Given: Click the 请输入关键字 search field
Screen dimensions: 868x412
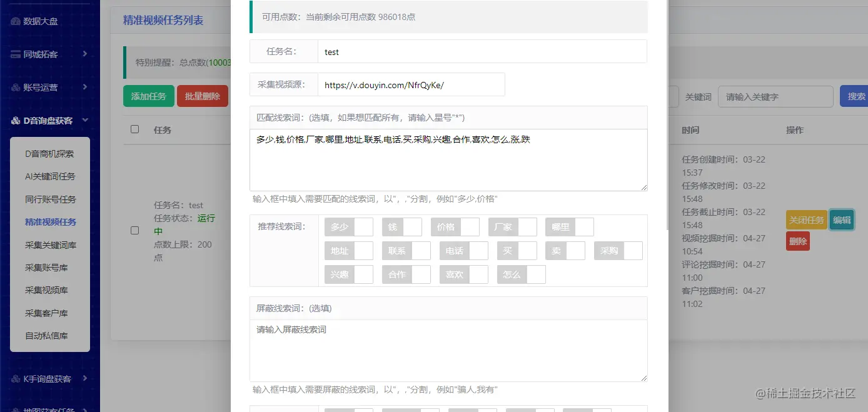Looking at the screenshot, I should tap(775, 96).
